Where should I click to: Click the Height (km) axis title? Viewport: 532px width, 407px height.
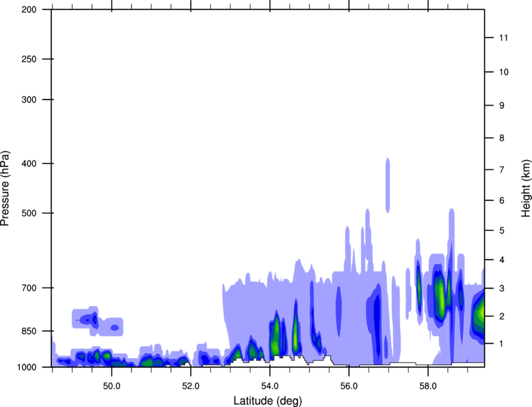pos(526,188)
